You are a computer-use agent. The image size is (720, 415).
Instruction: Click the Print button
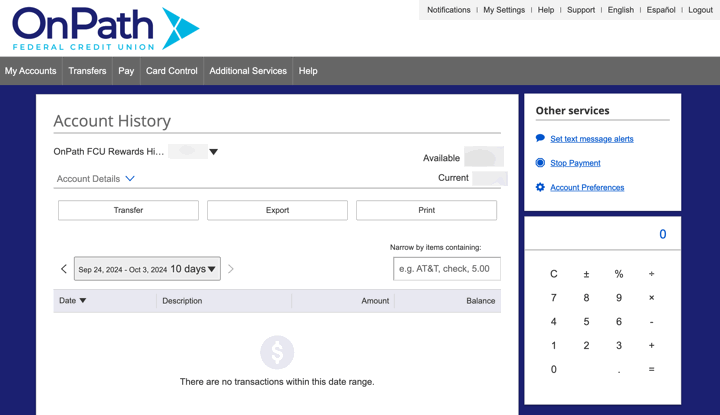coord(426,210)
